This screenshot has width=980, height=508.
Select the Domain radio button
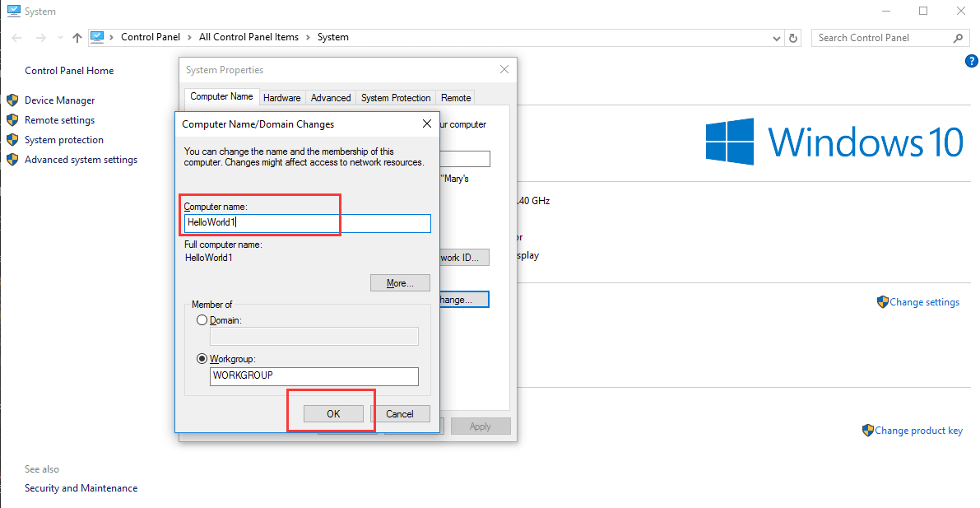point(202,319)
